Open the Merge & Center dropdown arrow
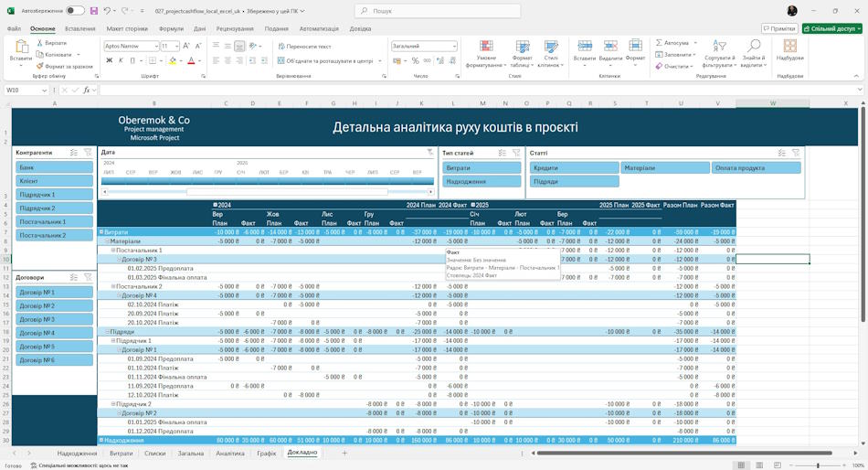 [x=380, y=61]
